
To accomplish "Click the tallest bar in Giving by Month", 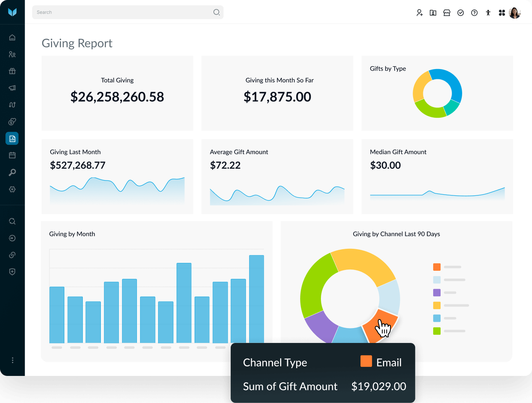I will pyautogui.click(x=257, y=298).
